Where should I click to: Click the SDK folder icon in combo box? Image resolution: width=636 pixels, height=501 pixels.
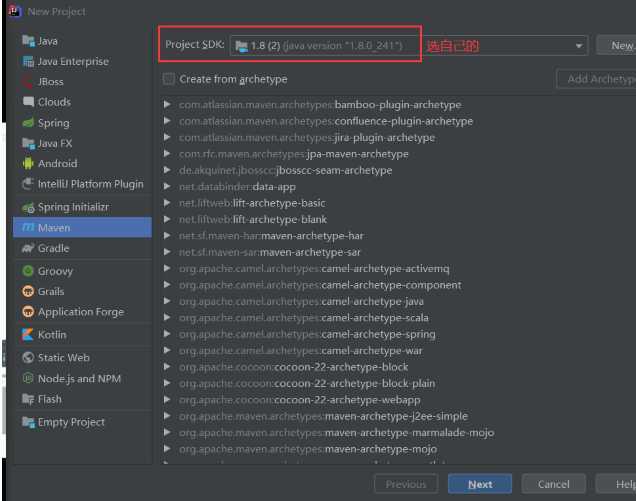coord(242,46)
